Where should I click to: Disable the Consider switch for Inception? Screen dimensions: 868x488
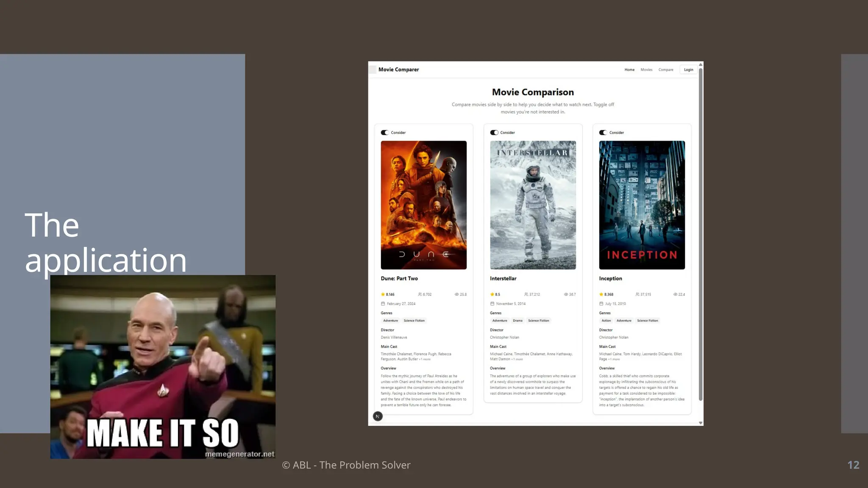pyautogui.click(x=603, y=133)
